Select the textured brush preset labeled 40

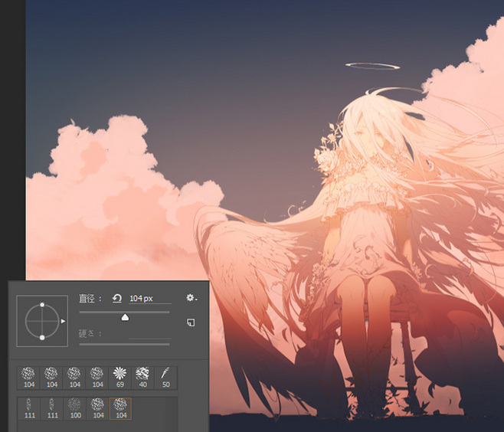point(142,378)
